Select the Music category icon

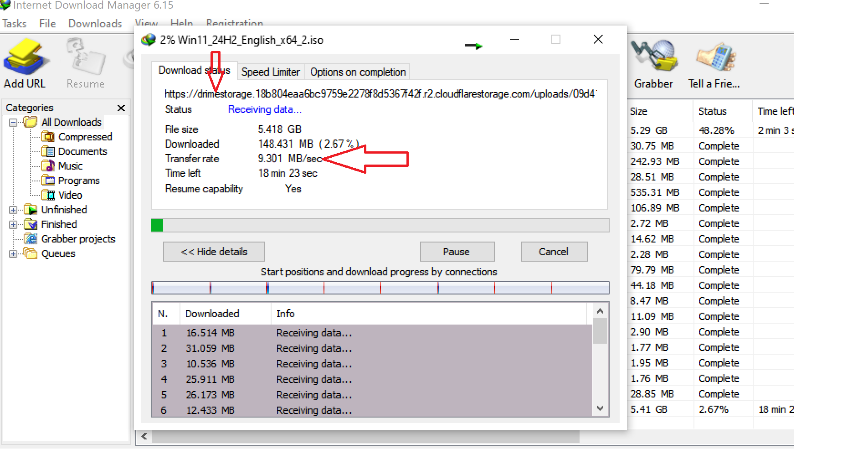click(x=48, y=166)
